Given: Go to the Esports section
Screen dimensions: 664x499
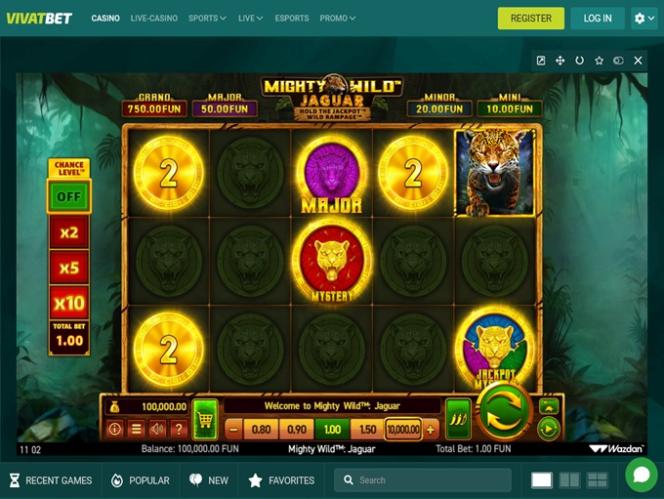Looking at the screenshot, I should pyautogui.click(x=292, y=18).
